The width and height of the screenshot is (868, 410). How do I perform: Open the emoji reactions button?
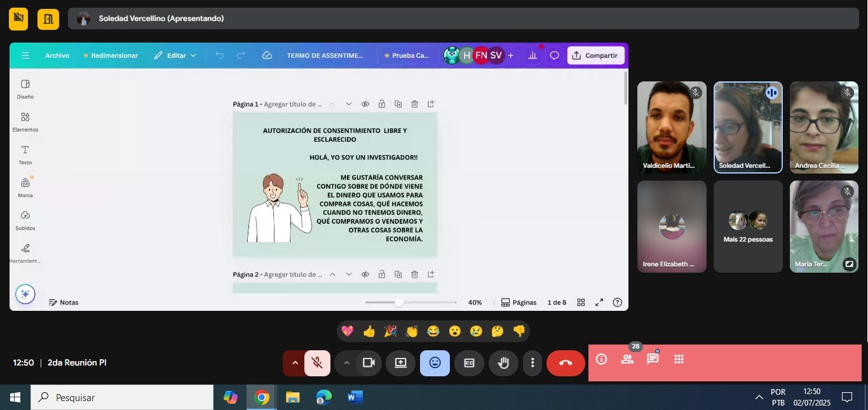[435, 363]
